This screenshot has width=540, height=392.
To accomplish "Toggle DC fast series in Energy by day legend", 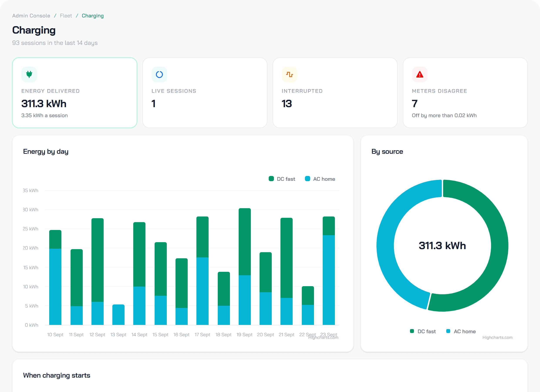I will coord(282,179).
